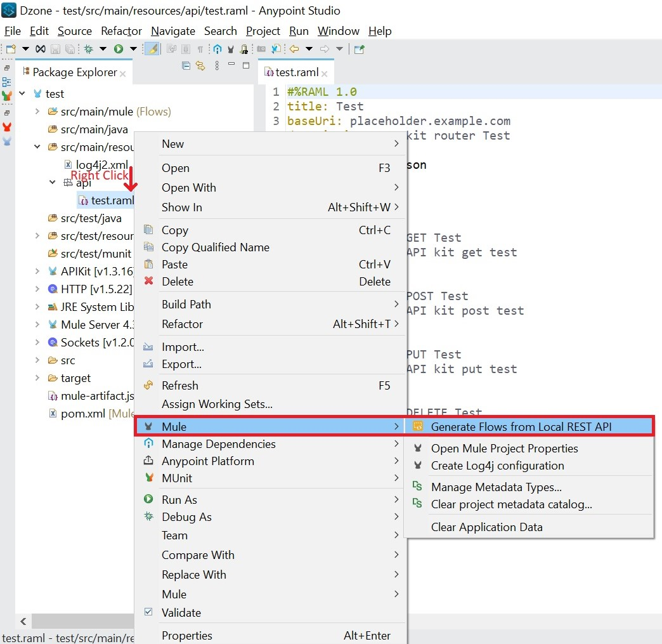Click the back navigation arrow in toolbar
The width and height of the screenshot is (662, 644).
[x=294, y=49]
